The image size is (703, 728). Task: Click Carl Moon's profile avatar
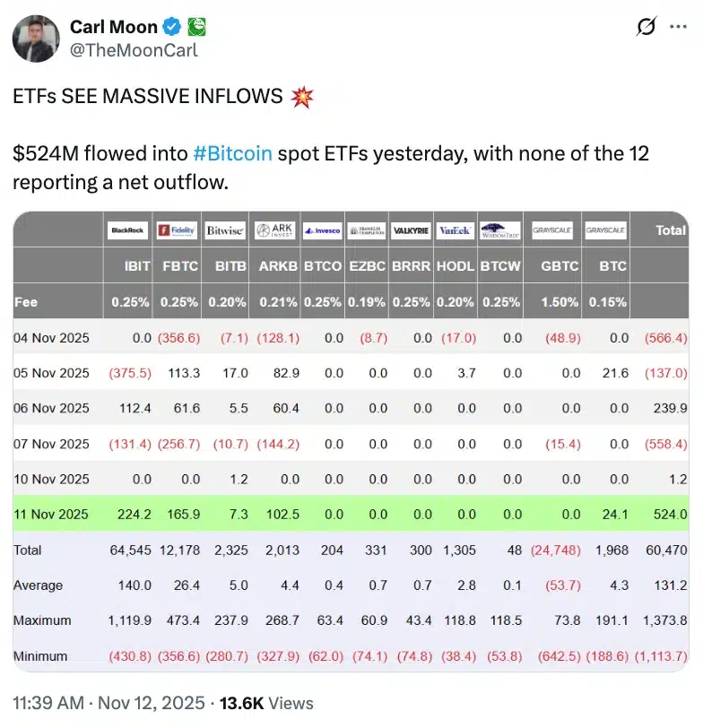coord(36,39)
